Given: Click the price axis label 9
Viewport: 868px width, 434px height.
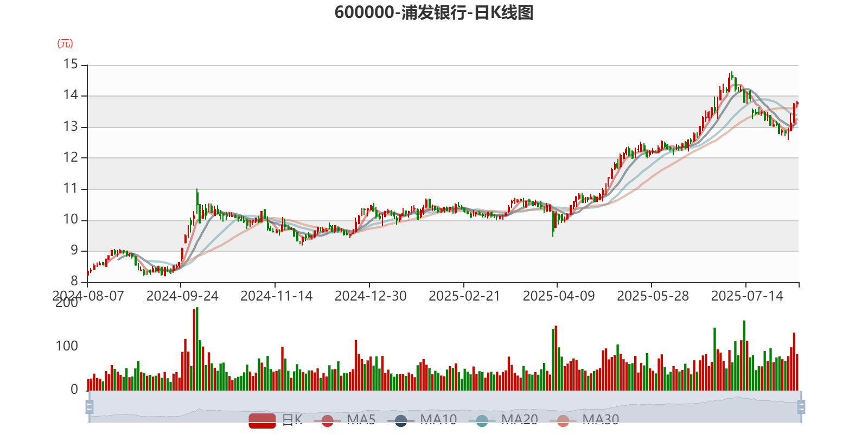Looking at the screenshot, I should pos(74,250).
